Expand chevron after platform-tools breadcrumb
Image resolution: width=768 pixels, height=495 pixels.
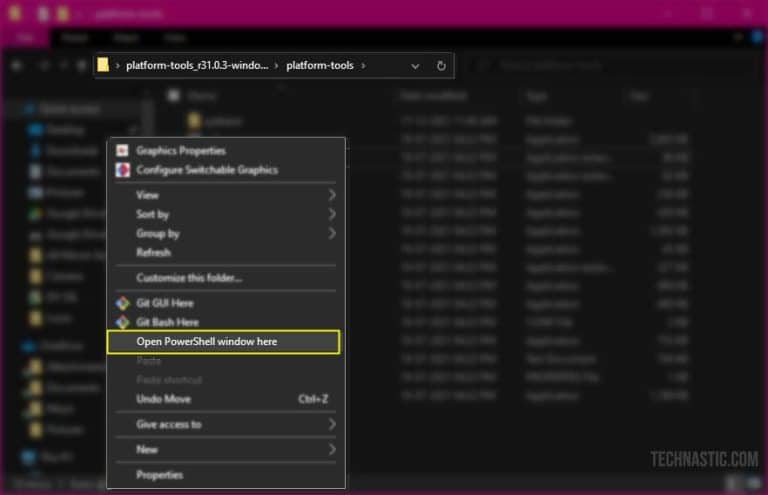click(x=364, y=66)
